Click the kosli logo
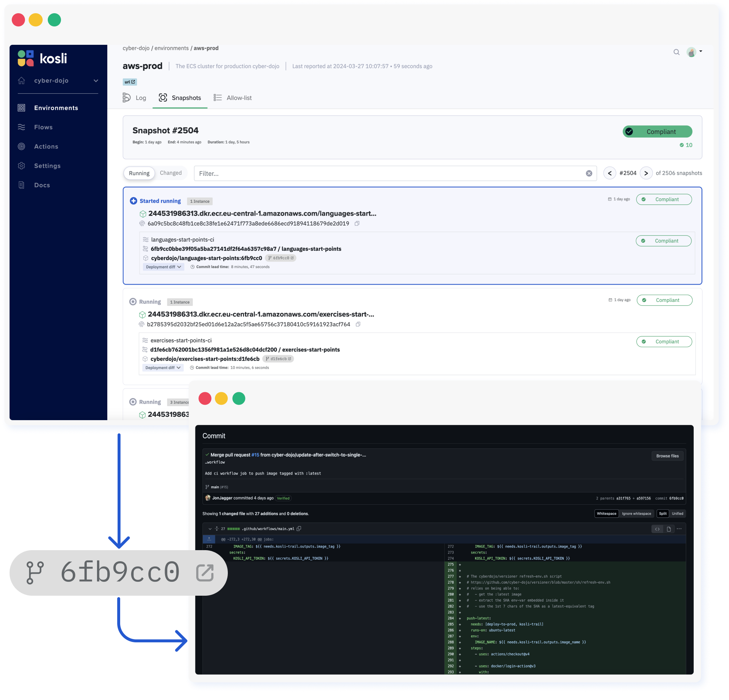Viewport: 729px width, 700px height. (42, 58)
